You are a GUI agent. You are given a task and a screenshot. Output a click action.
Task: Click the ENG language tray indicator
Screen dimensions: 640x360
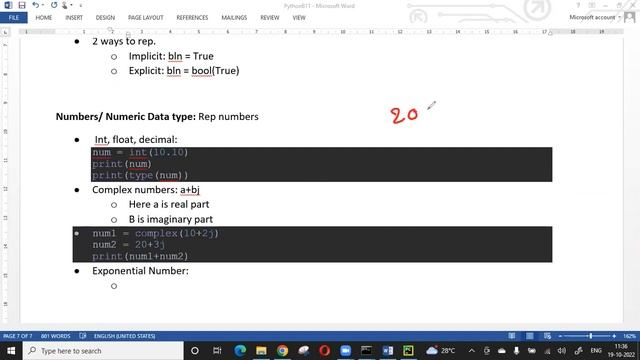tap(596, 351)
